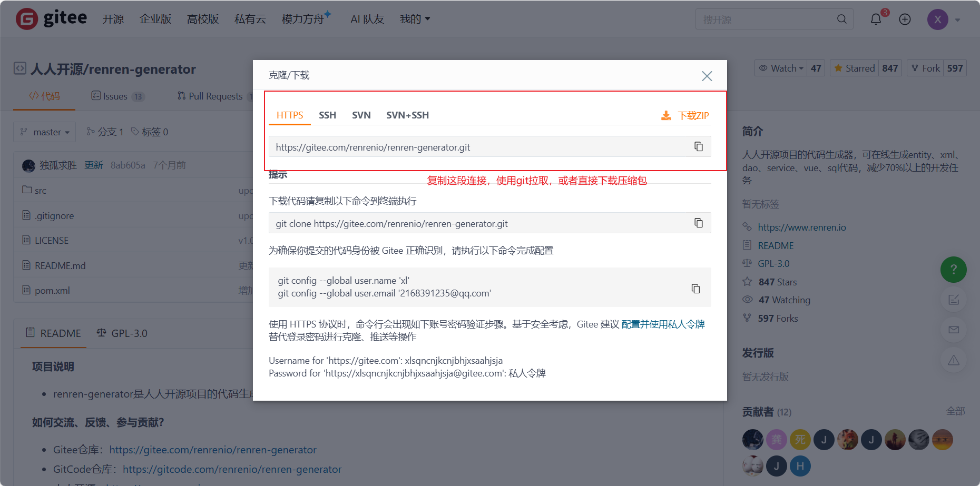
Task: Click the 847 Stars link
Action: [x=778, y=282]
